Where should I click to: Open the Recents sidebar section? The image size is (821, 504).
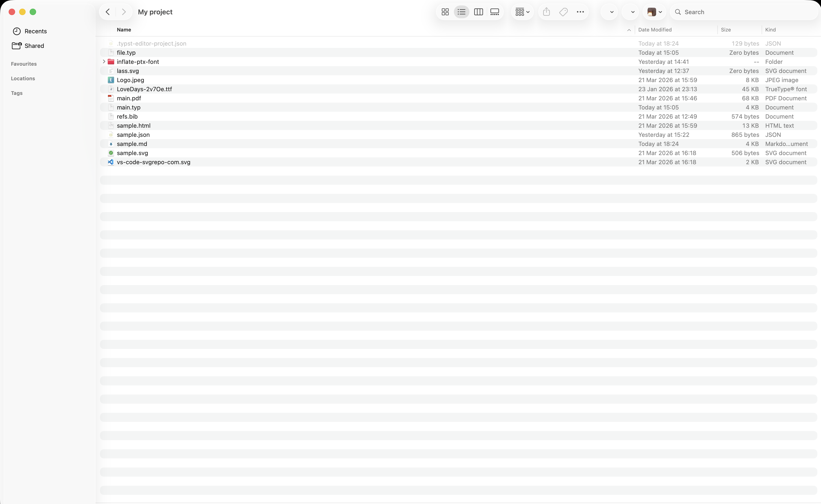35,31
